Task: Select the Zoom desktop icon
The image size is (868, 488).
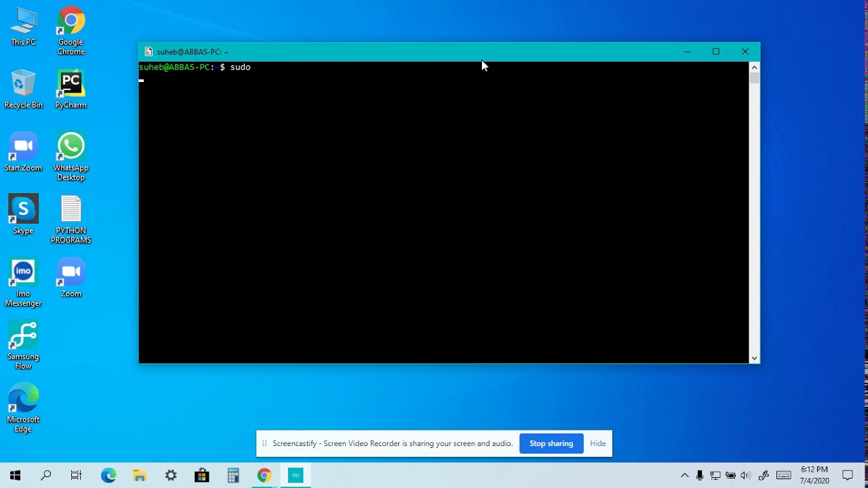Action: pyautogui.click(x=71, y=279)
